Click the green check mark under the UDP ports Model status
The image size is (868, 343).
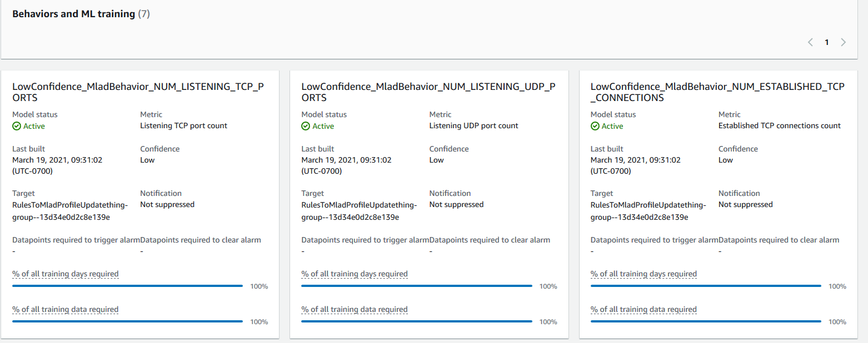(305, 126)
